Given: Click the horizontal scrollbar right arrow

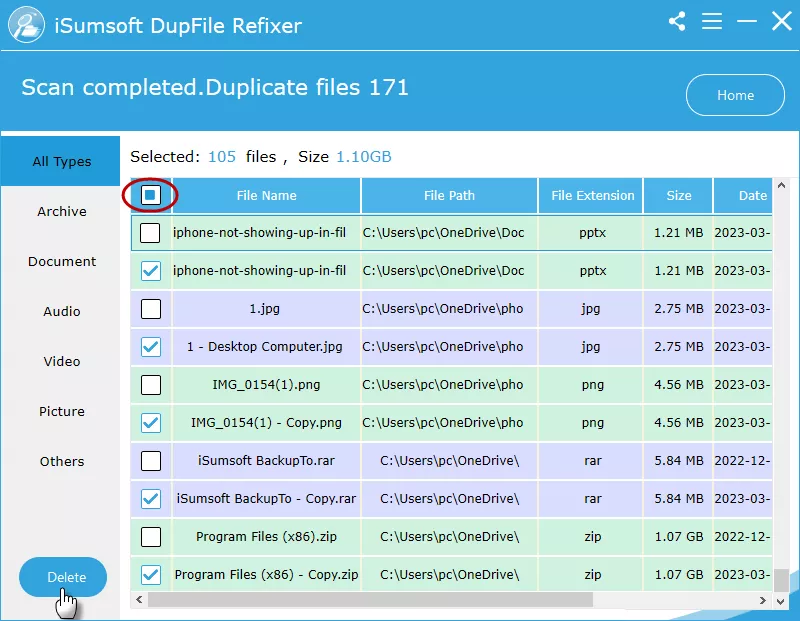Looking at the screenshot, I should (765, 601).
